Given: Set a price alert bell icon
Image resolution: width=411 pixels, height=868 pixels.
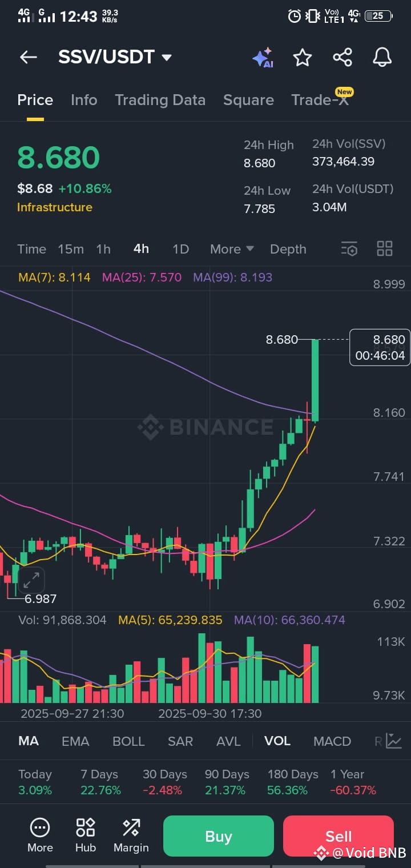Looking at the screenshot, I should (382, 57).
